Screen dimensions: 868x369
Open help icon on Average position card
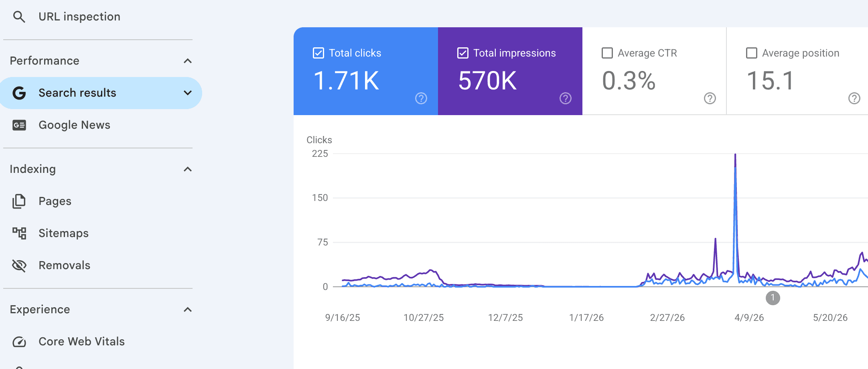click(854, 98)
